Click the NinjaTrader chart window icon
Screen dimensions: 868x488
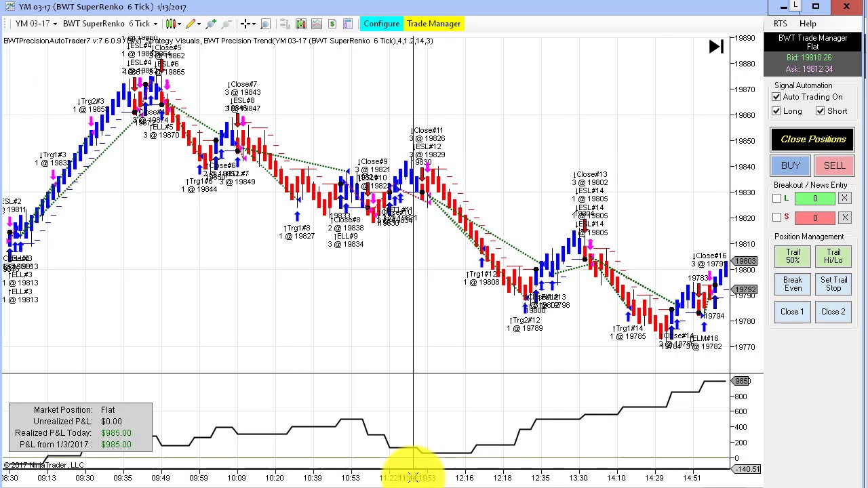point(9,7)
